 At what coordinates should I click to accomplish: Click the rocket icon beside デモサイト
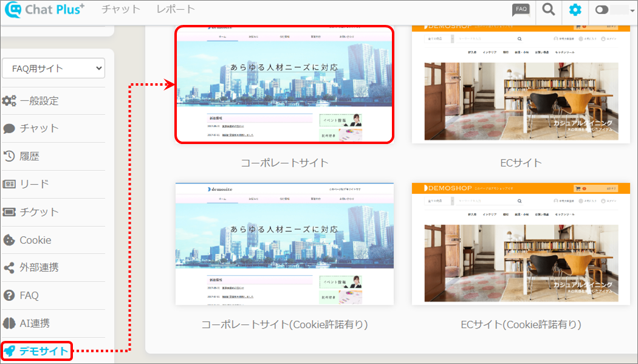click(x=9, y=351)
